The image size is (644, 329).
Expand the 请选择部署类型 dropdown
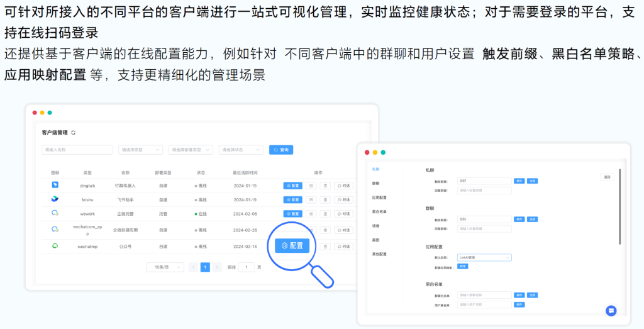coord(191,150)
